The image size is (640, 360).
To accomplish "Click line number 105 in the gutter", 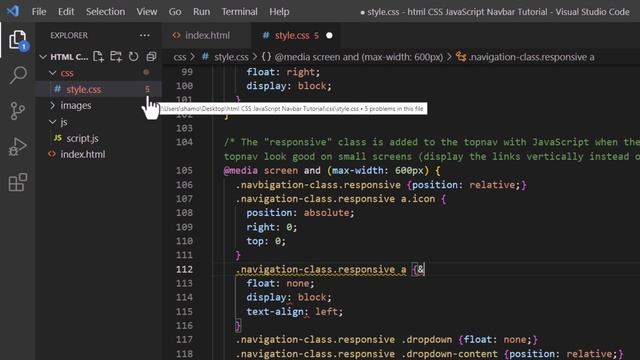I will click(184, 170).
